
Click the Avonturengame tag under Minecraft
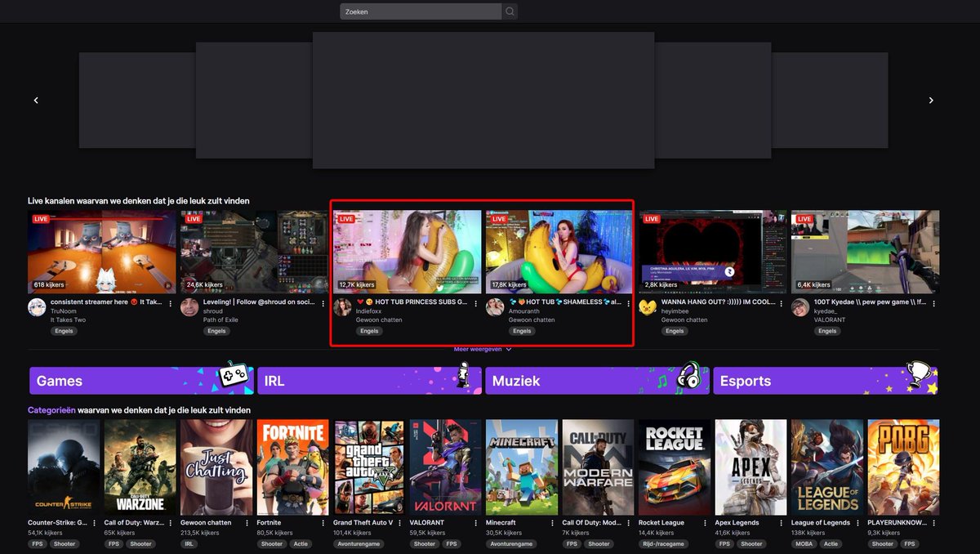(510, 543)
